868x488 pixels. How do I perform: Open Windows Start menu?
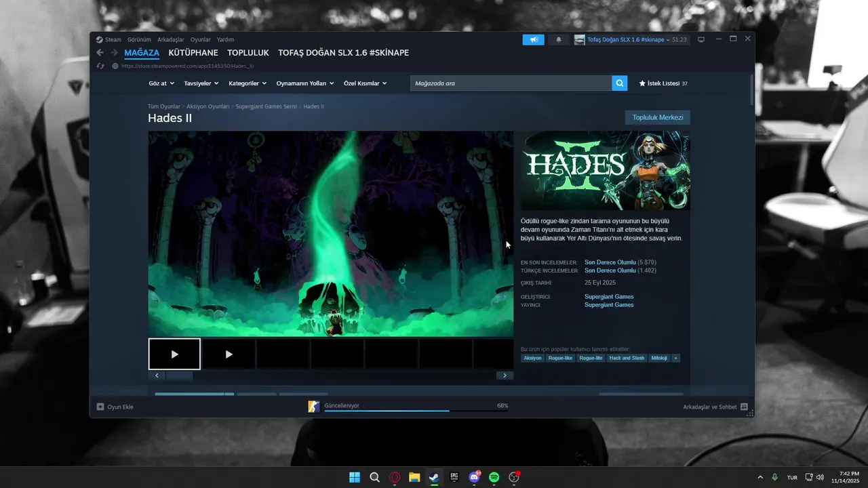355,477
